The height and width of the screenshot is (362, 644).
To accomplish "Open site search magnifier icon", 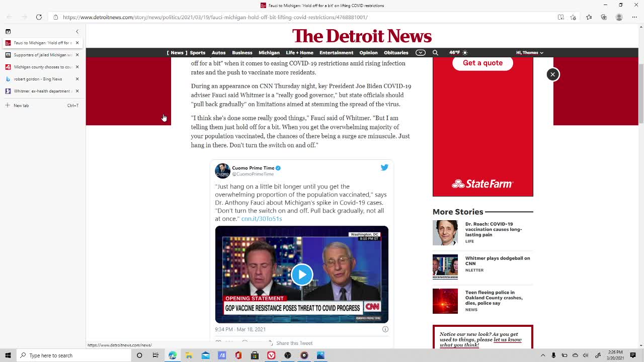I will tap(435, 53).
